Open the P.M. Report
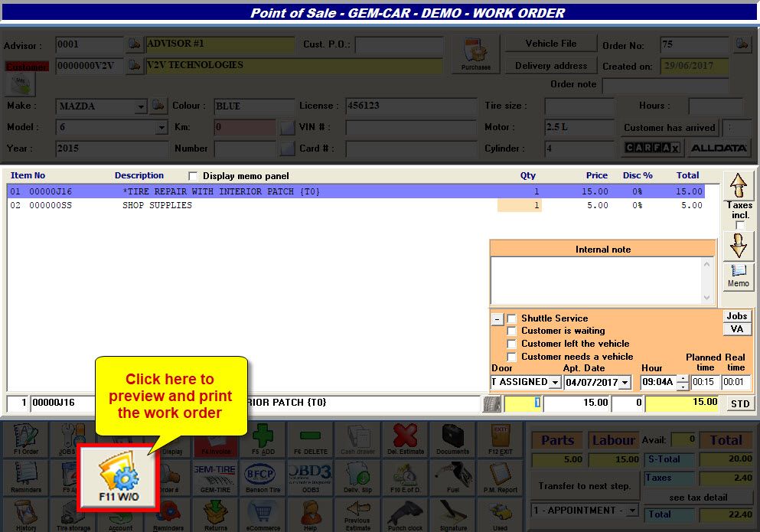 click(501, 478)
